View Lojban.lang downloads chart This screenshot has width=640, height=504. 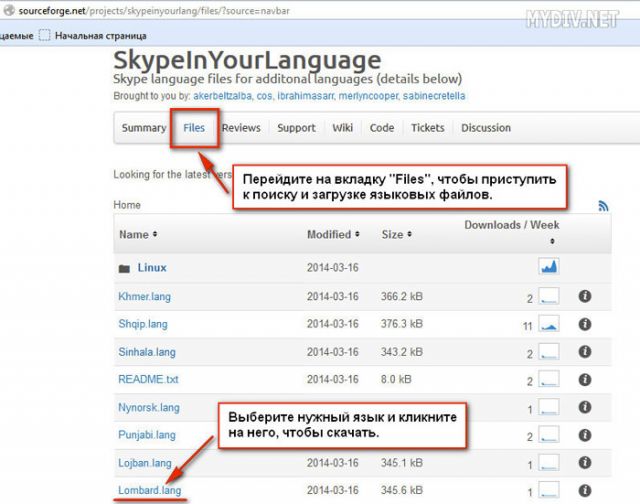point(549,462)
